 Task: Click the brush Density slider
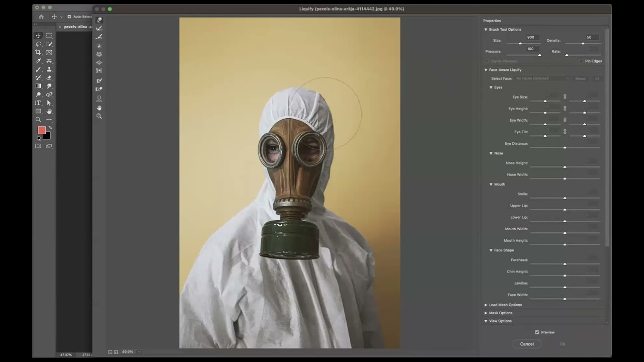pos(583,44)
